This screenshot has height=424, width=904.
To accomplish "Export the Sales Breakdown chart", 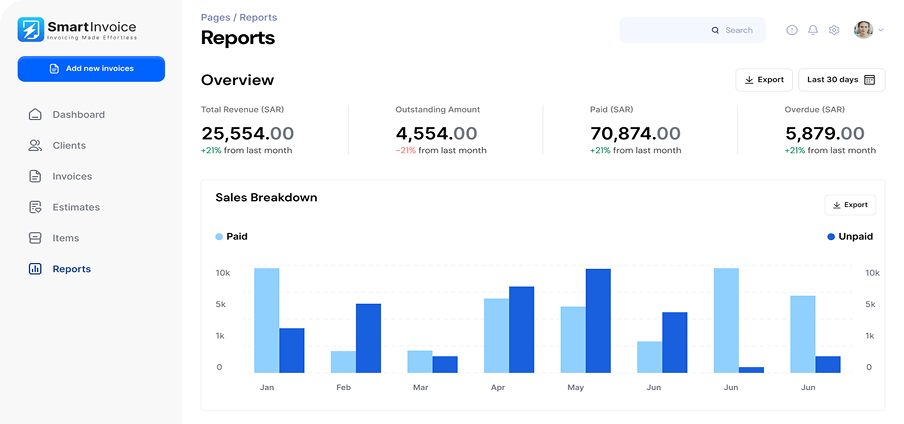I will pyautogui.click(x=849, y=205).
